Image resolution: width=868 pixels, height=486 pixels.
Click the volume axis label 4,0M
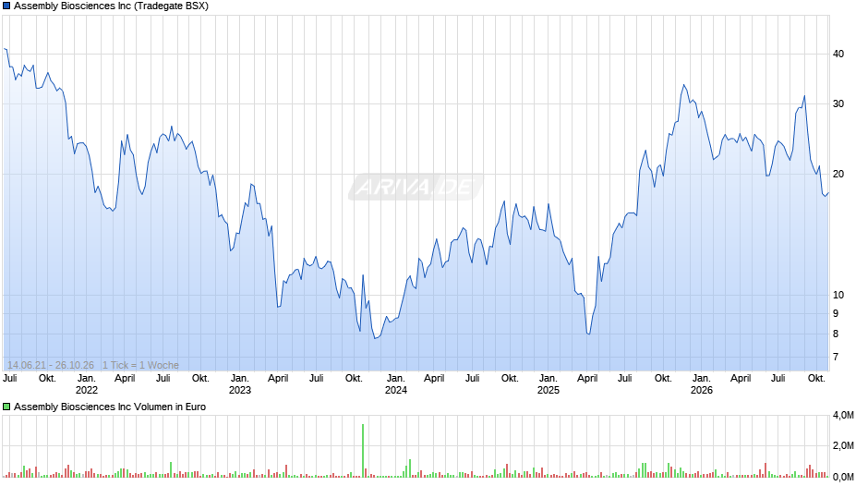pos(843,415)
